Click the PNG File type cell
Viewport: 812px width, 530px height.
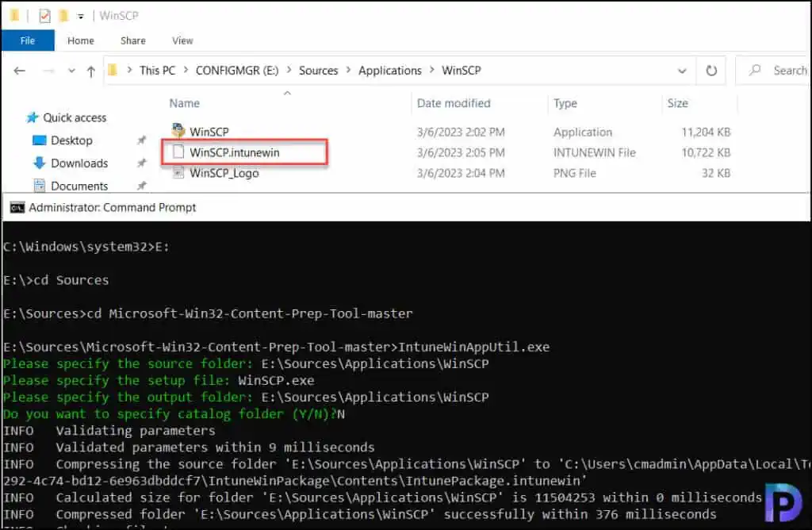pyautogui.click(x=575, y=173)
